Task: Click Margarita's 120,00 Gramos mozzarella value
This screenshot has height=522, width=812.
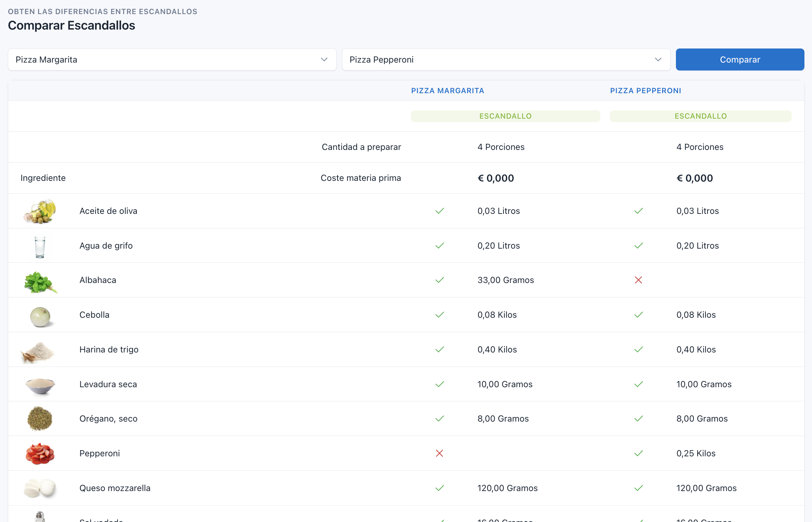Action: [x=507, y=488]
